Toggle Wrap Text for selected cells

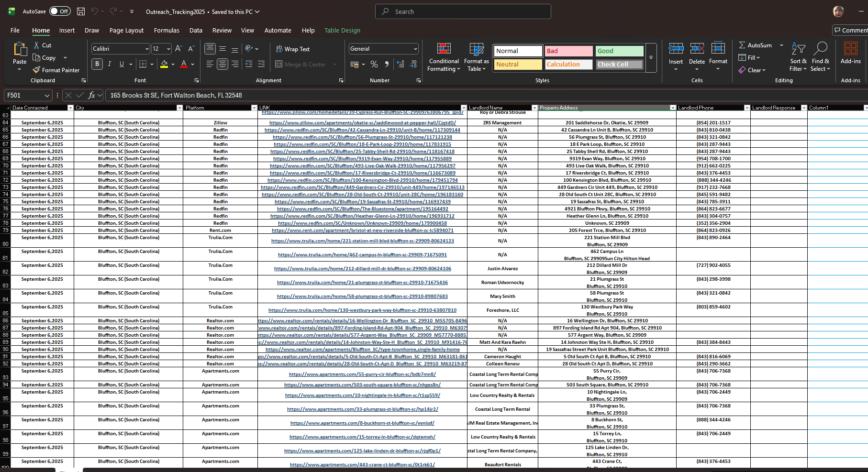pos(292,49)
